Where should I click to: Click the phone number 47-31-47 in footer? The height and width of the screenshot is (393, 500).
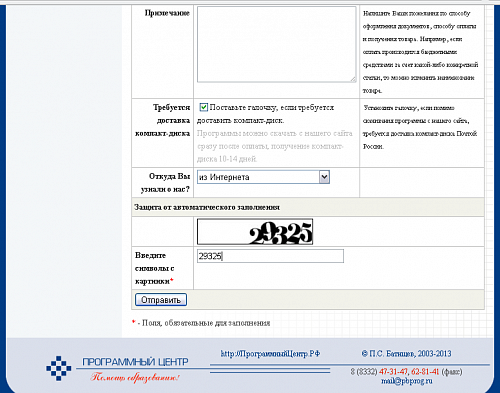pos(393,371)
